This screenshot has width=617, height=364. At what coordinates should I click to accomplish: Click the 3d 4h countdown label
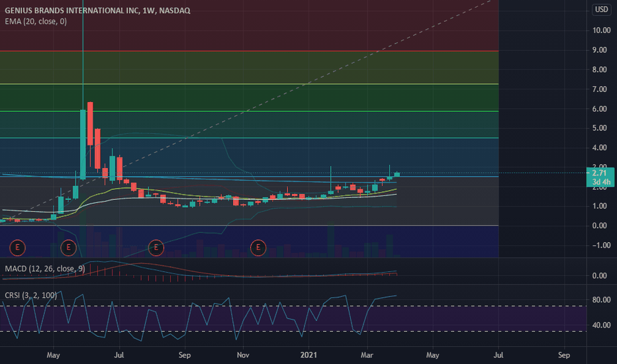(600, 182)
